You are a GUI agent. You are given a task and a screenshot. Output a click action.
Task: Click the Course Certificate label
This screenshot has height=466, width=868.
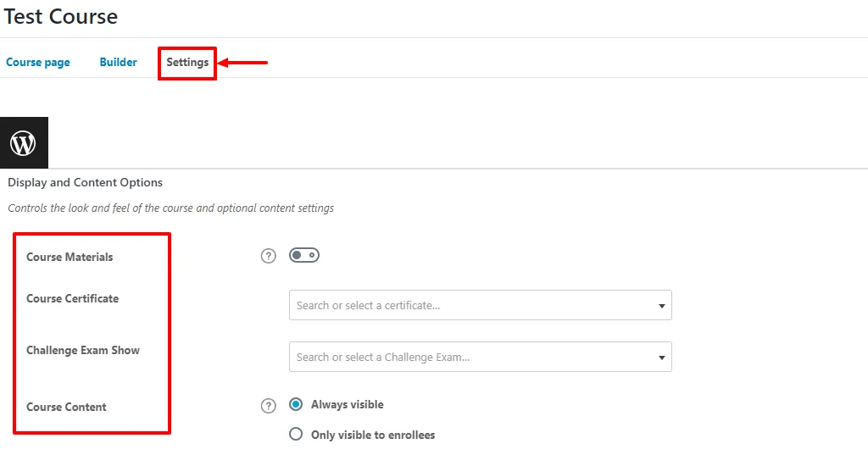[x=73, y=298]
